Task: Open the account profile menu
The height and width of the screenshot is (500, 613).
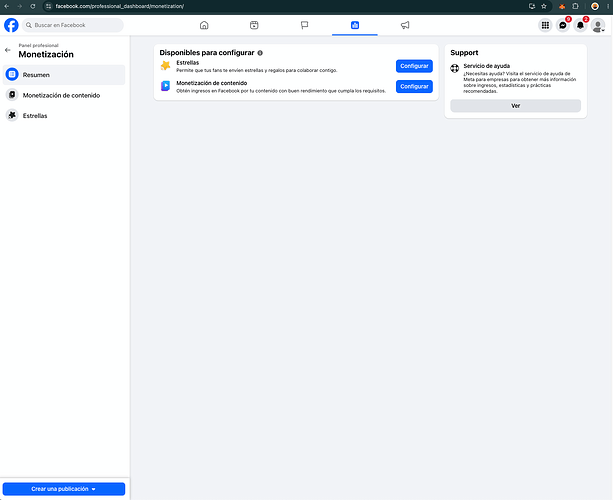Action: click(x=598, y=25)
